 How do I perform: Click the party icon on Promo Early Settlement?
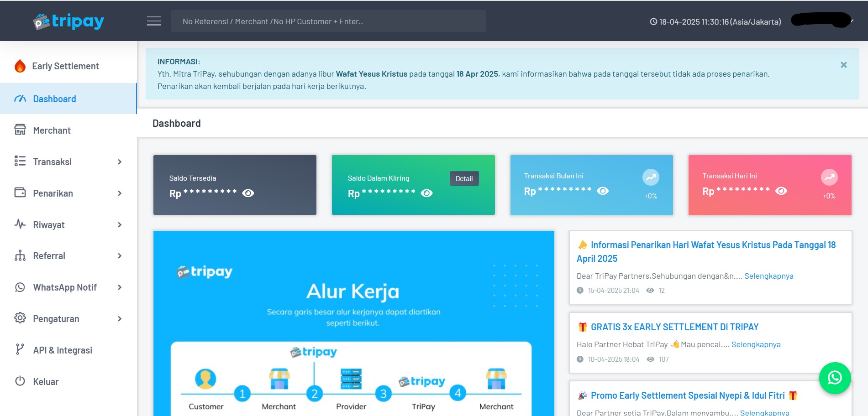[x=583, y=395]
